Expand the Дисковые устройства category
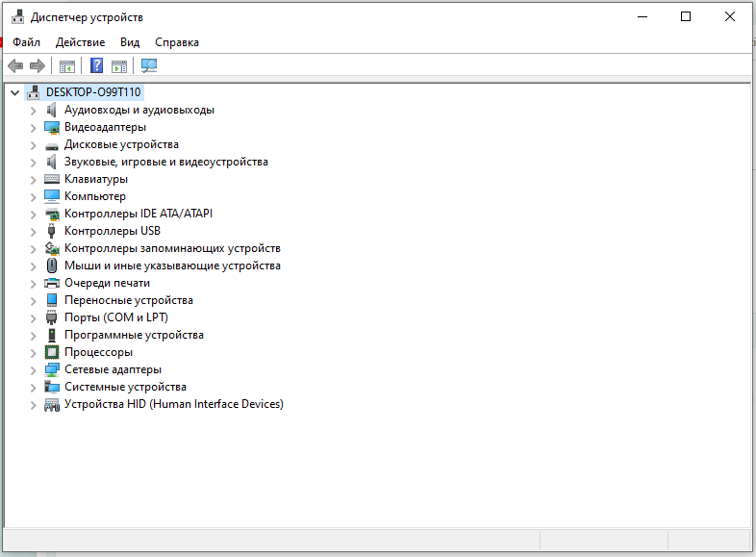Image resolution: width=756 pixels, height=557 pixels. point(33,145)
